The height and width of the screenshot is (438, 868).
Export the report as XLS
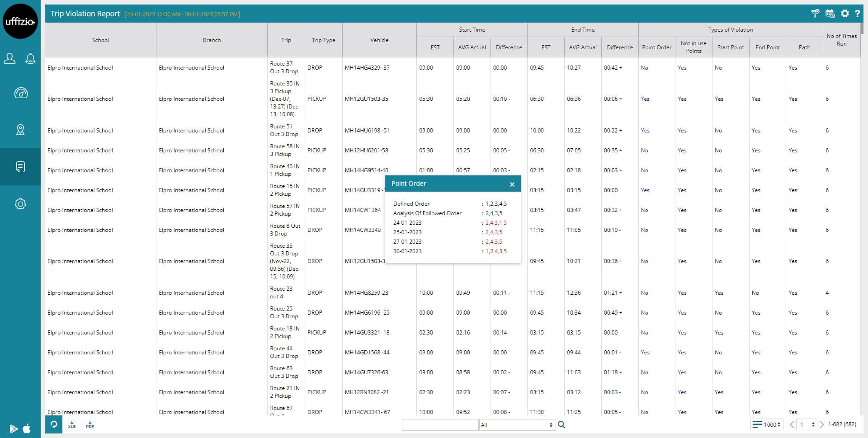click(72, 425)
